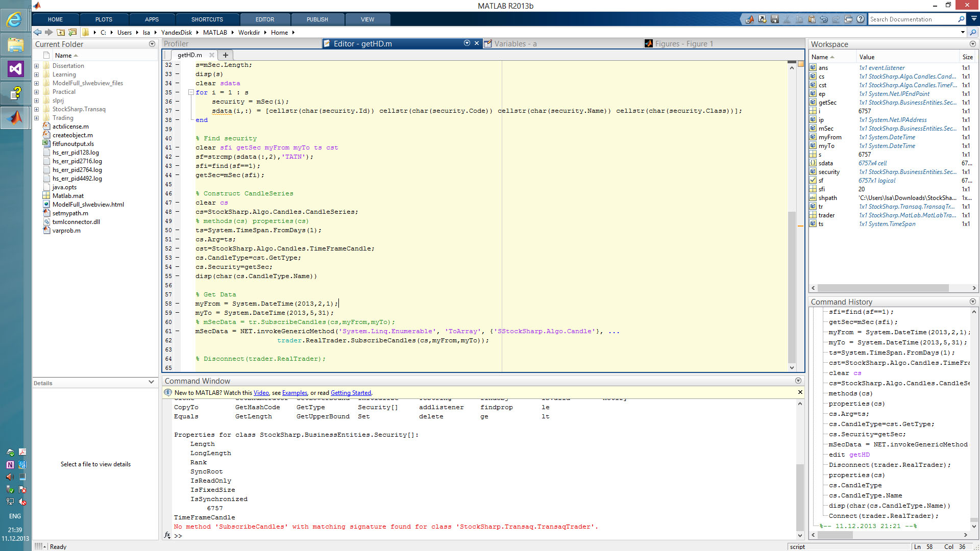The image size is (980, 551).
Task: Open the address bar path history dropdown
Action: [963, 32]
